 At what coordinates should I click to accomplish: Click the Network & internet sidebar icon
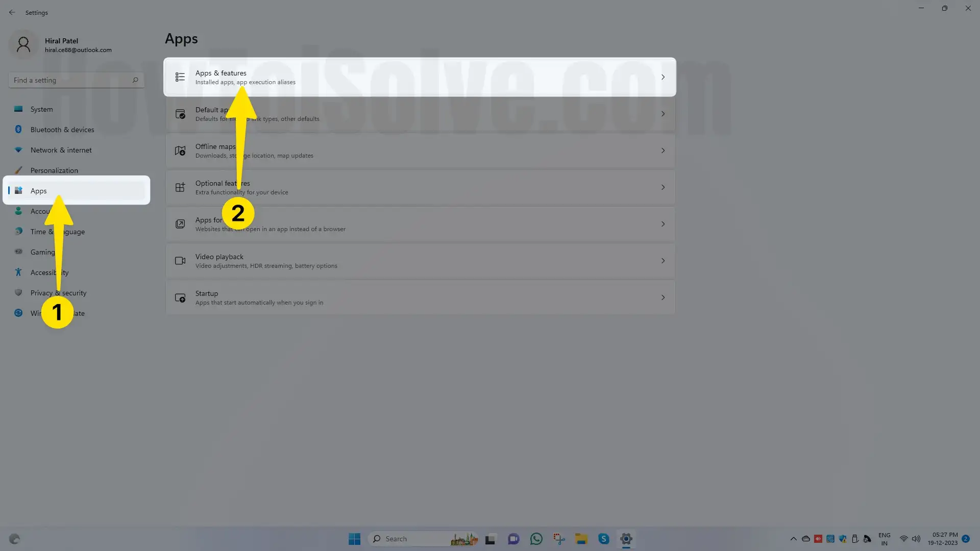[18, 150]
